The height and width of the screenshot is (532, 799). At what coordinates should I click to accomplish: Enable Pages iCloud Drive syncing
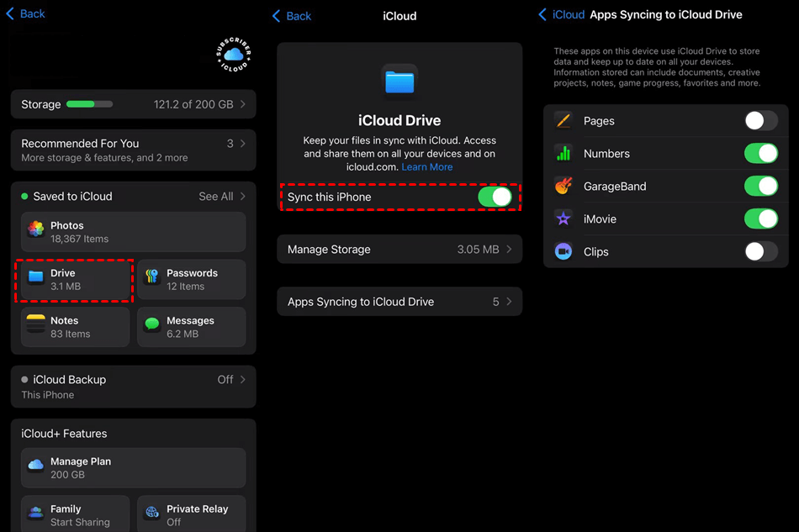pos(761,121)
